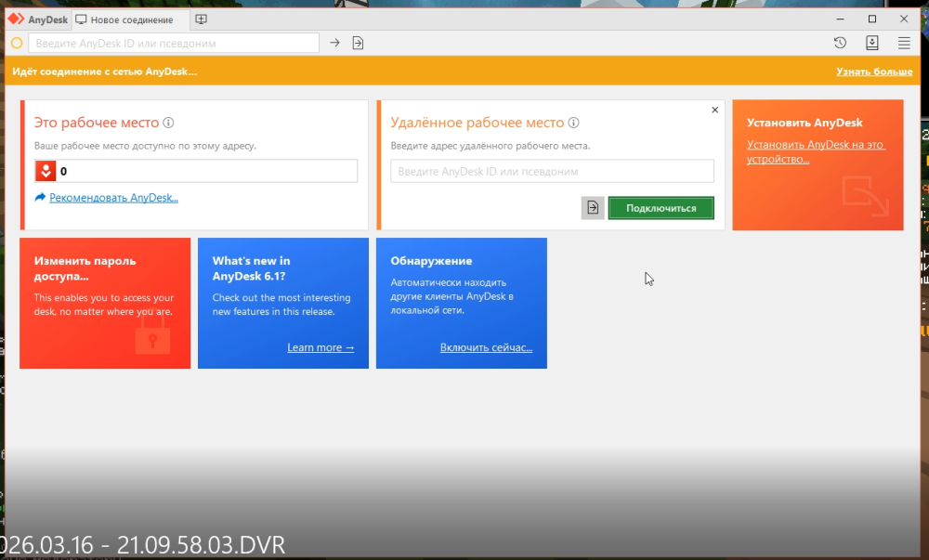Click the own desk ID field showing 0
The height and width of the screenshot is (560, 929).
click(196, 171)
